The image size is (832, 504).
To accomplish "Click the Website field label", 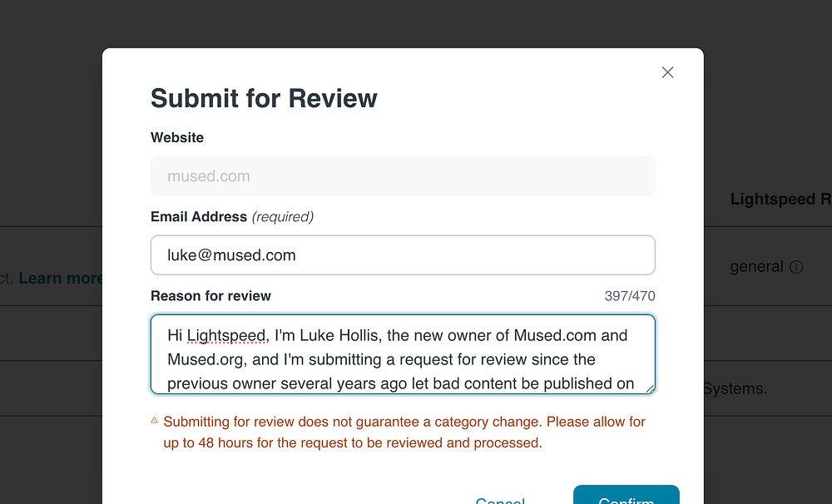I will click(177, 137).
